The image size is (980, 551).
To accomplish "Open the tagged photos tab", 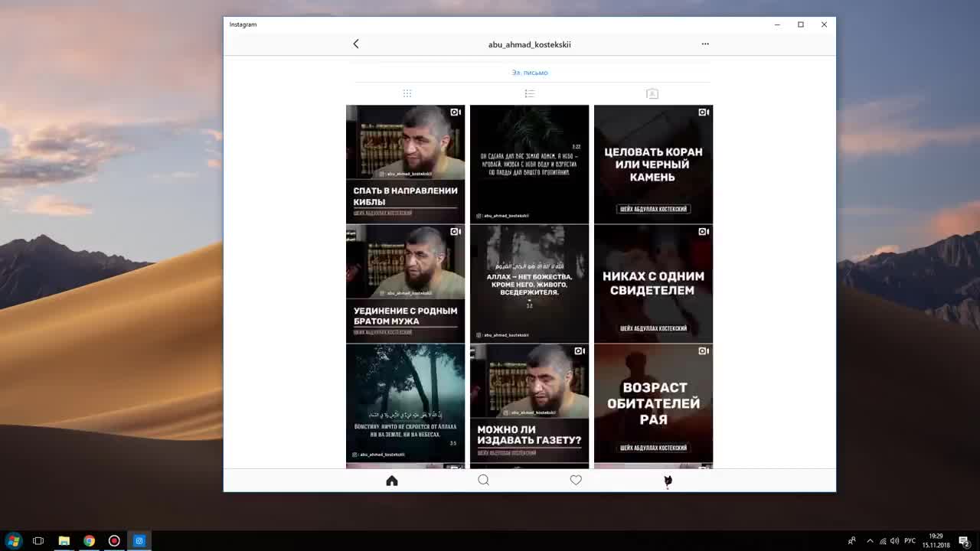I will 652,93.
